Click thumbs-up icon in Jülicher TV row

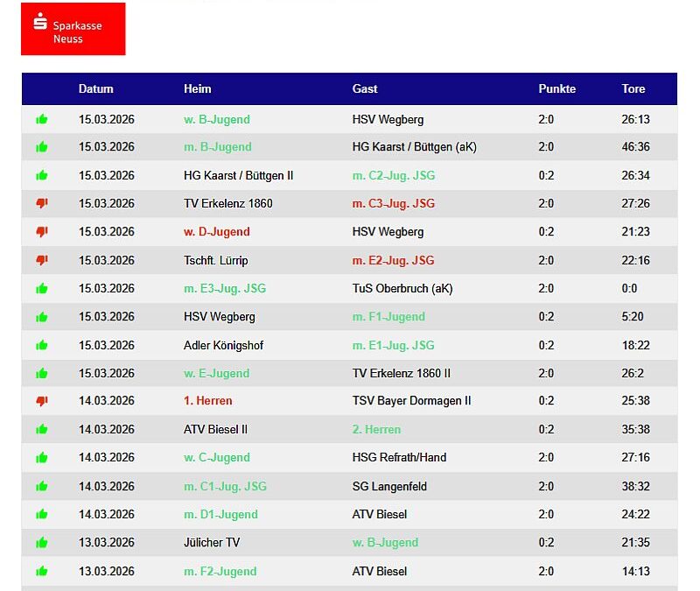click(41, 543)
